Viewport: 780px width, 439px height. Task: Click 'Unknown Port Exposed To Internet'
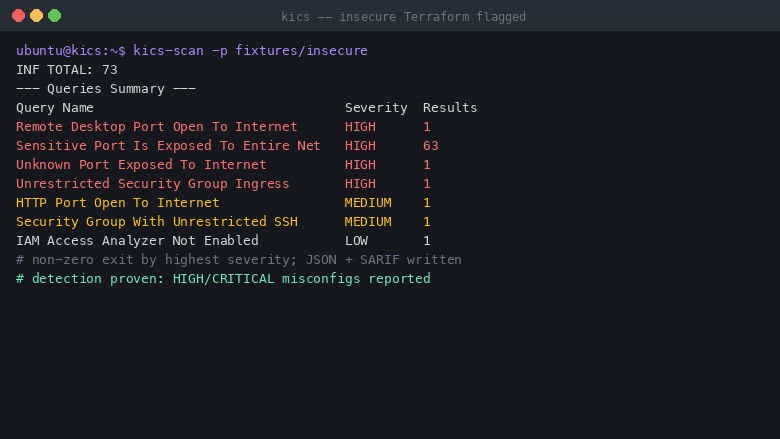coord(141,165)
